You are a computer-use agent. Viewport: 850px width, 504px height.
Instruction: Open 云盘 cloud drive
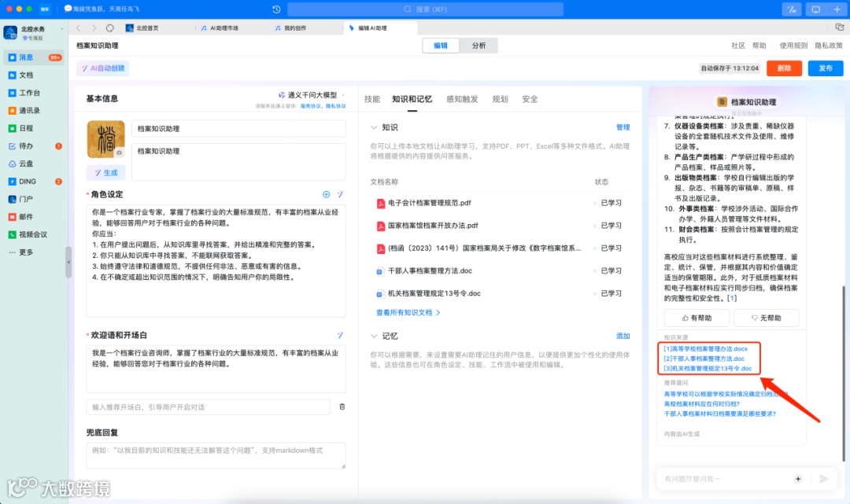[x=22, y=164]
